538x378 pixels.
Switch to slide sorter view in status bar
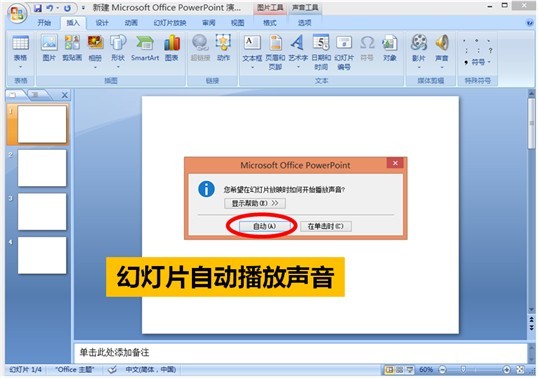click(x=399, y=370)
